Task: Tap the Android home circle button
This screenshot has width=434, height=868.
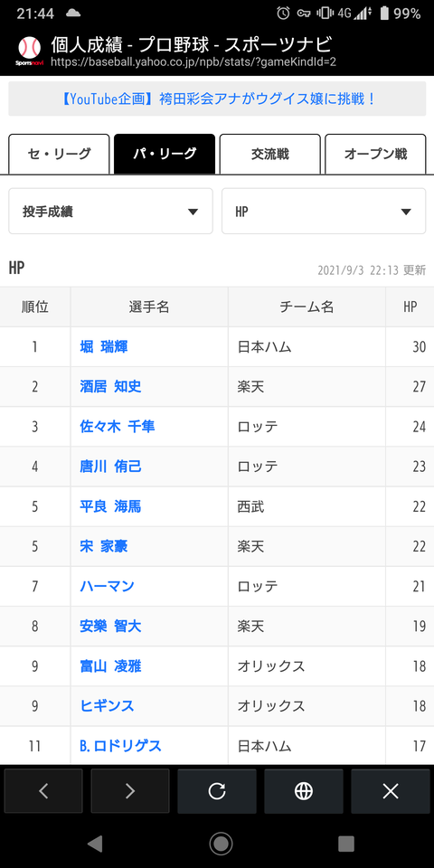Action: [x=221, y=844]
